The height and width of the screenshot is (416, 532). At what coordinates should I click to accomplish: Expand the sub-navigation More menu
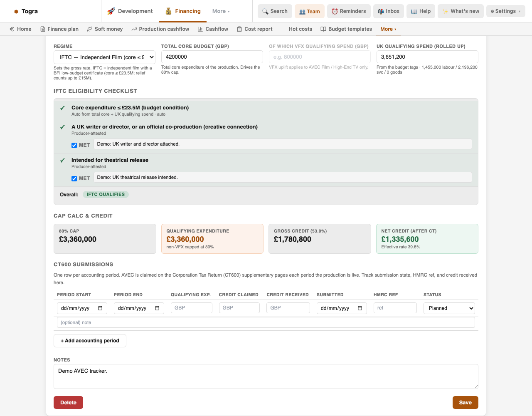pyautogui.click(x=388, y=29)
